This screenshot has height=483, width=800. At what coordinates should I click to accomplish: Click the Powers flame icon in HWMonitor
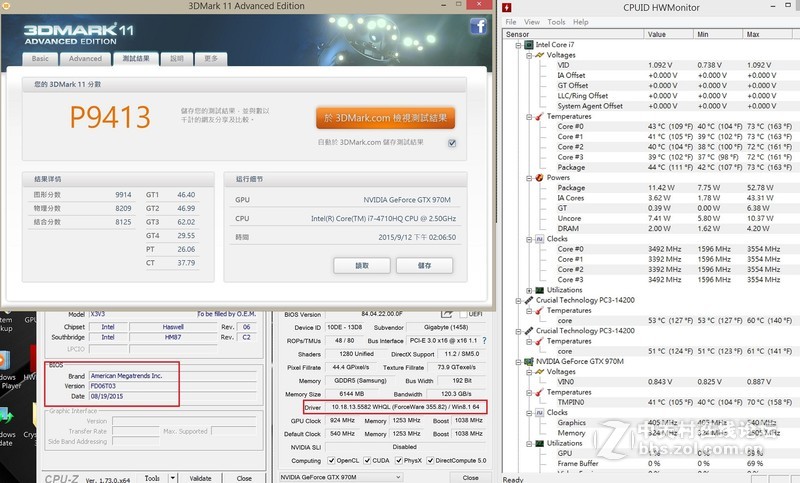click(539, 177)
